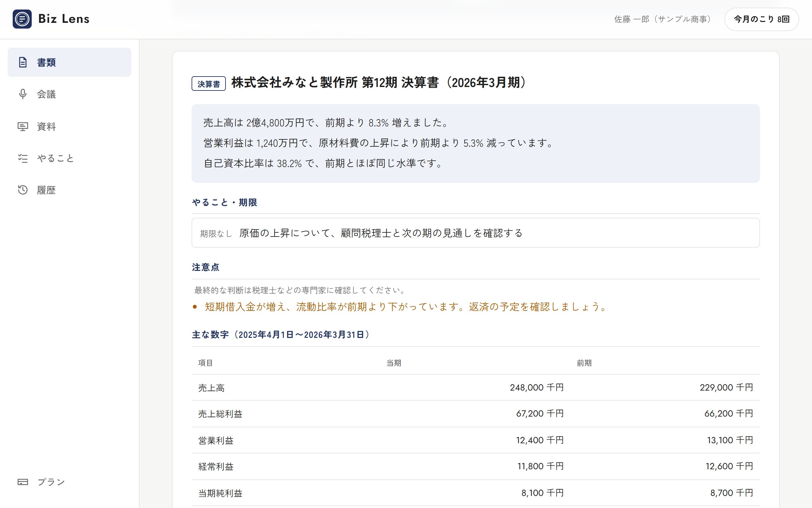812x508 pixels.
Task: Click the 経常利益 row label
Action: [216, 467]
